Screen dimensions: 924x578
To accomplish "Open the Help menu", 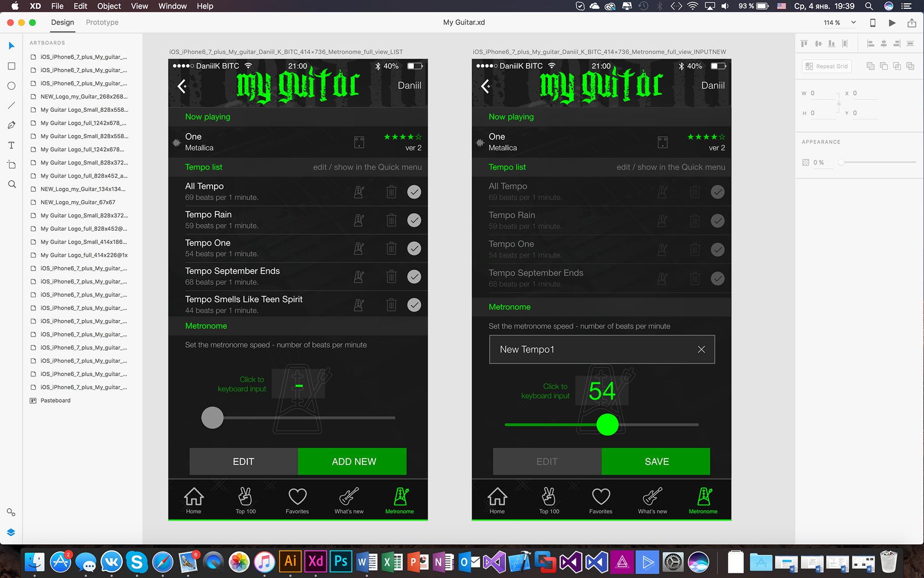I will pos(205,6).
